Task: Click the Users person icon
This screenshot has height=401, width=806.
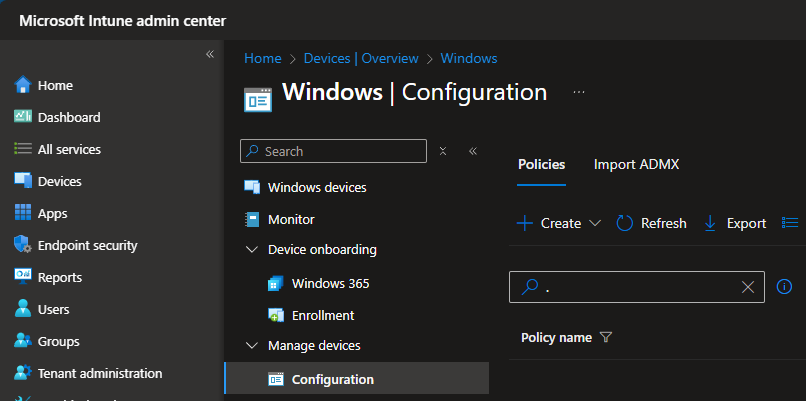Action: click(23, 308)
